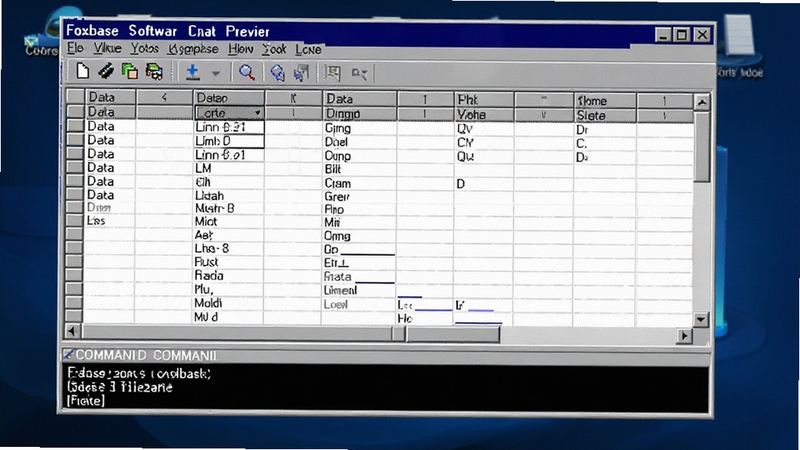
Task: Click the blue globe browse icon
Action: click(278, 73)
